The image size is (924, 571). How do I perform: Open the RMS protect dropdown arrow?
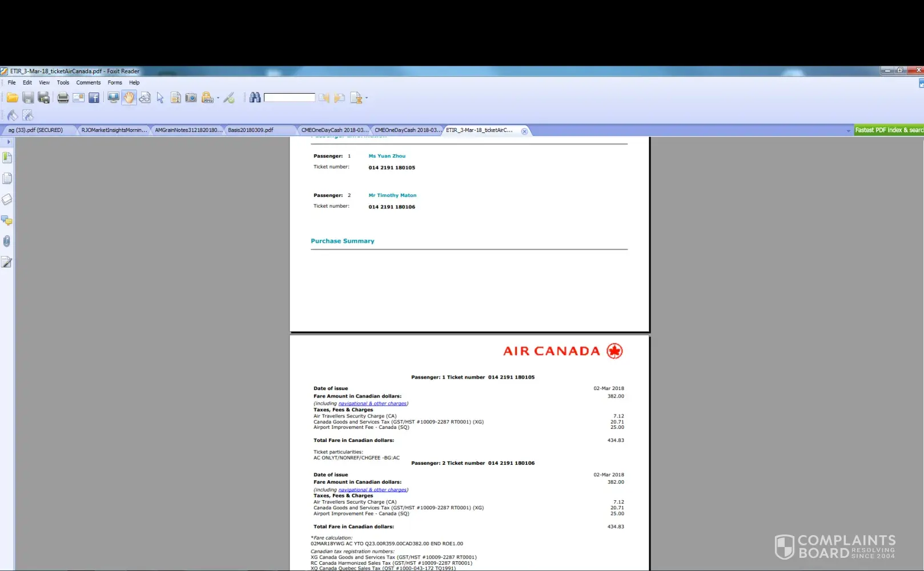click(x=218, y=98)
